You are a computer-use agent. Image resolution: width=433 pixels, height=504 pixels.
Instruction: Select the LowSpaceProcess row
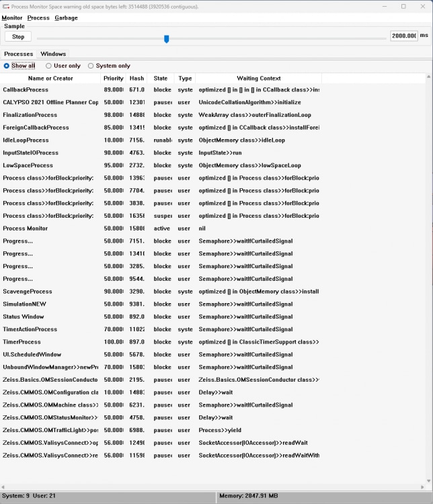[161, 165]
